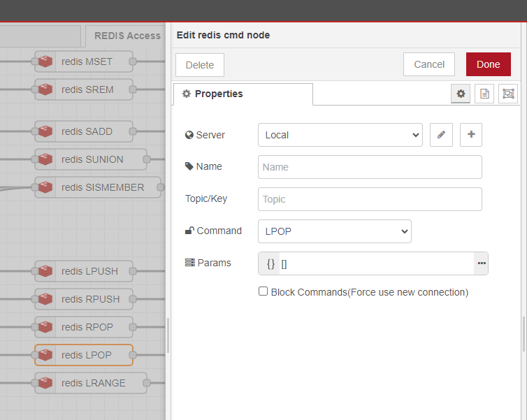The width and height of the screenshot is (527, 420).
Task: Select the Properties tab
Action: 243,94
